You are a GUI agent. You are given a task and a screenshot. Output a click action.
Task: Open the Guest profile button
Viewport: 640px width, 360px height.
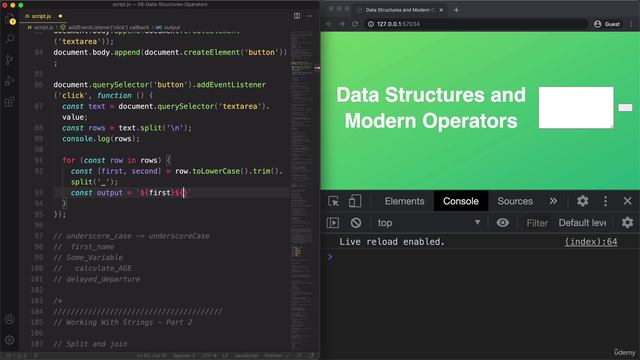click(x=607, y=24)
